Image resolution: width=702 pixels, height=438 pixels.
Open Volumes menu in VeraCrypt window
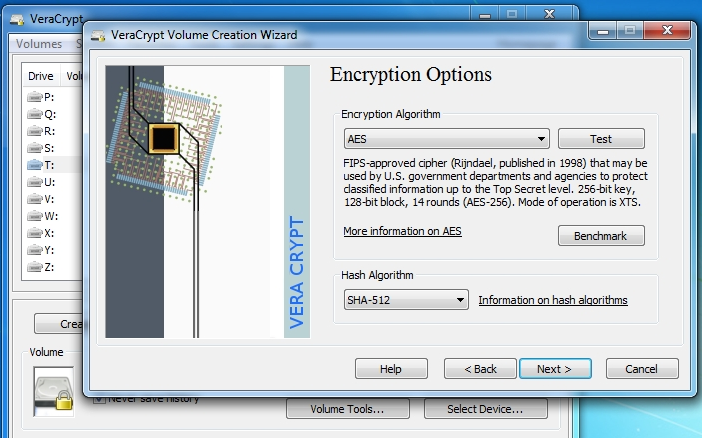click(39, 43)
